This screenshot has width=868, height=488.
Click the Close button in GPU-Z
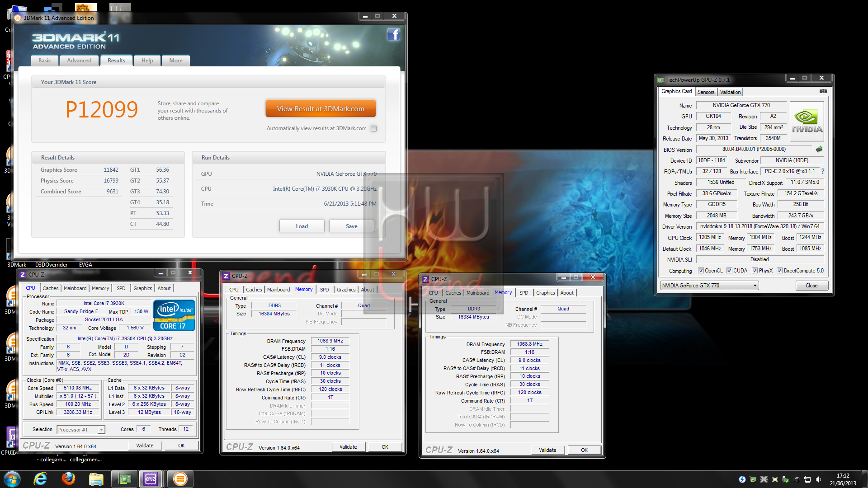pos(811,286)
